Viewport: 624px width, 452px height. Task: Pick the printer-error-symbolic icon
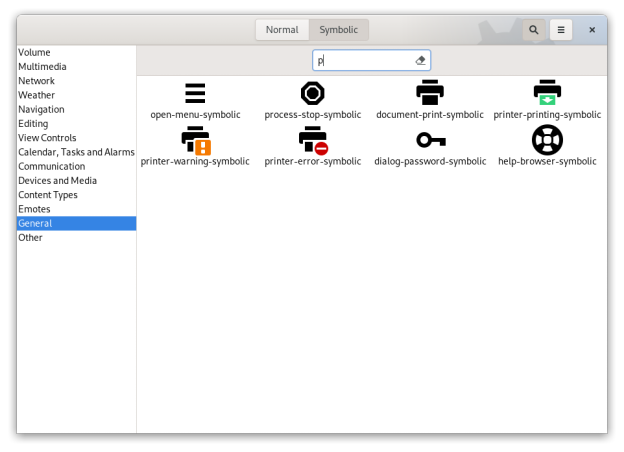[x=313, y=140]
